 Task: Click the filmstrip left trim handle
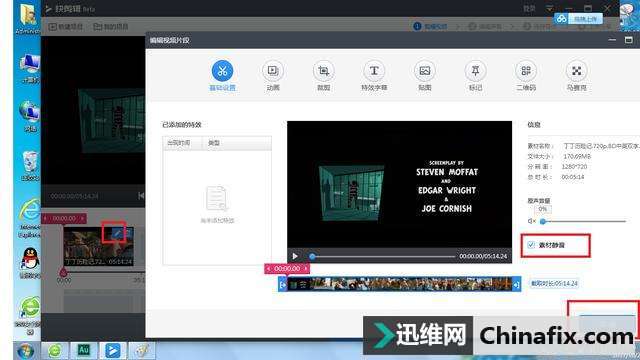coord(283,284)
